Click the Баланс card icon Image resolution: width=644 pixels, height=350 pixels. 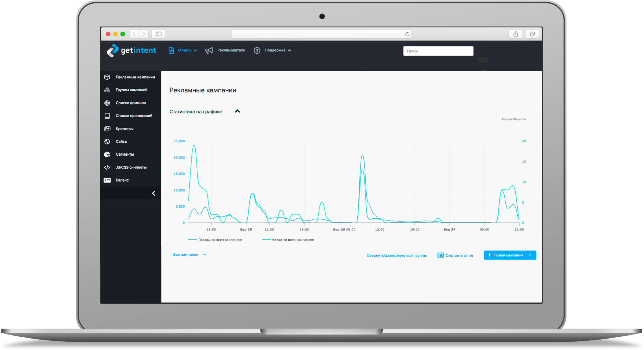pyautogui.click(x=107, y=180)
